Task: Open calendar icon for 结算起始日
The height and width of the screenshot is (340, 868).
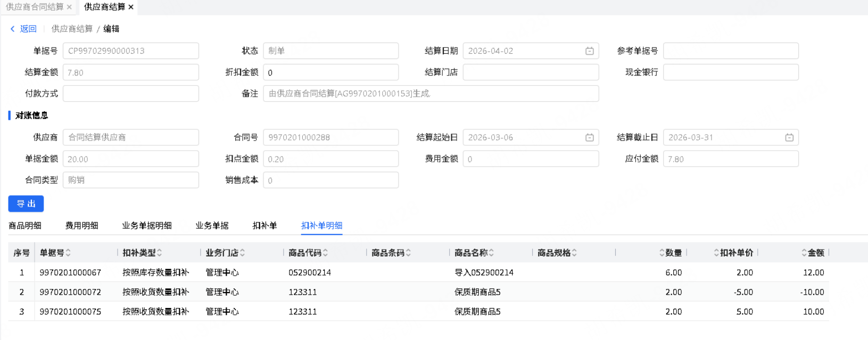Action: click(x=590, y=137)
